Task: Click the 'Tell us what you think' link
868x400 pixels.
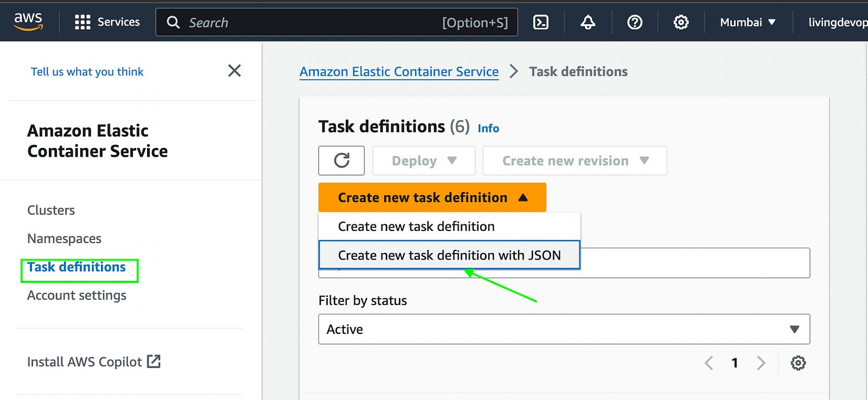Action: pyautogui.click(x=87, y=72)
